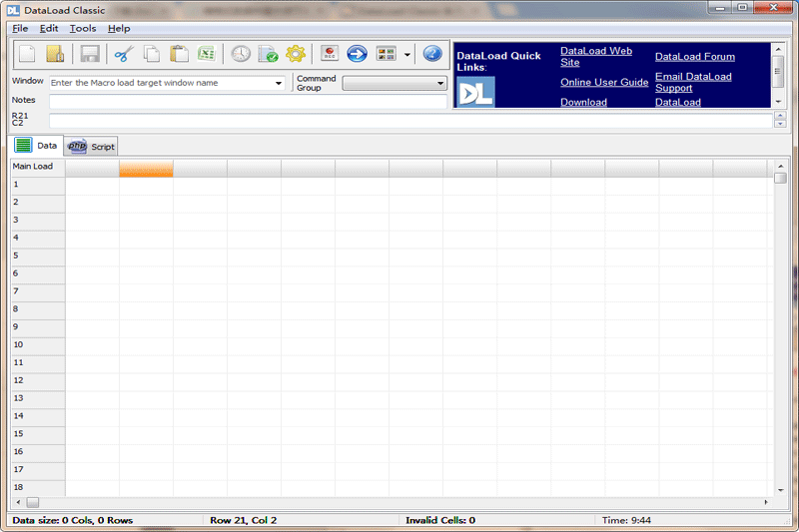Cut selection with scissors icon
This screenshot has width=799, height=532.
124,54
